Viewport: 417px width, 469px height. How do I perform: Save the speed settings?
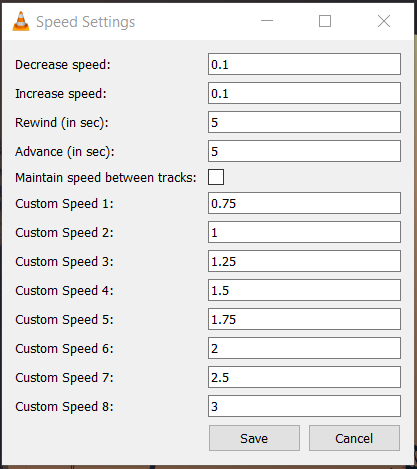(254, 438)
